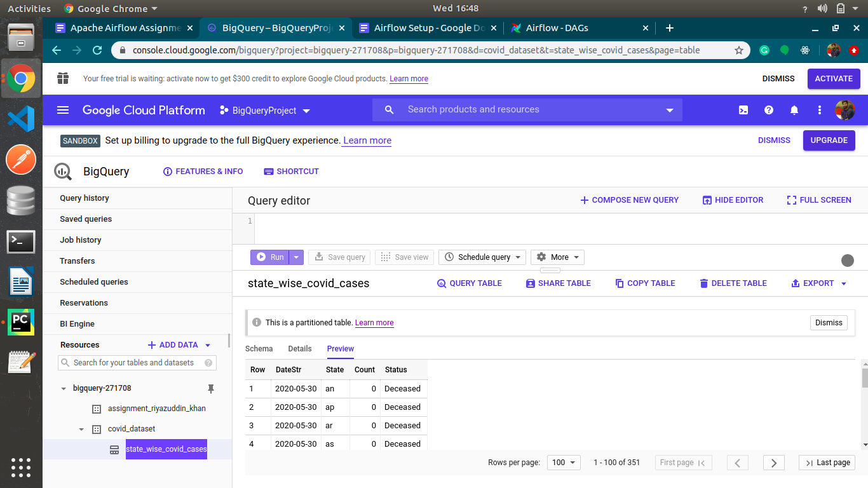Click COMPOSE NEW QUERY button
This screenshot has width=868, height=488.
pyautogui.click(x=630, y=200)
